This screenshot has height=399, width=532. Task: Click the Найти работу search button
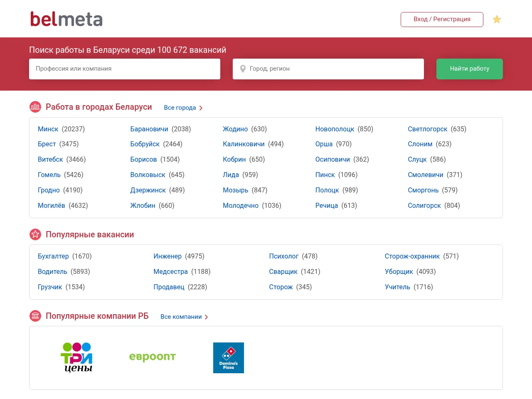pyautogui.click(x=470, y=69)
